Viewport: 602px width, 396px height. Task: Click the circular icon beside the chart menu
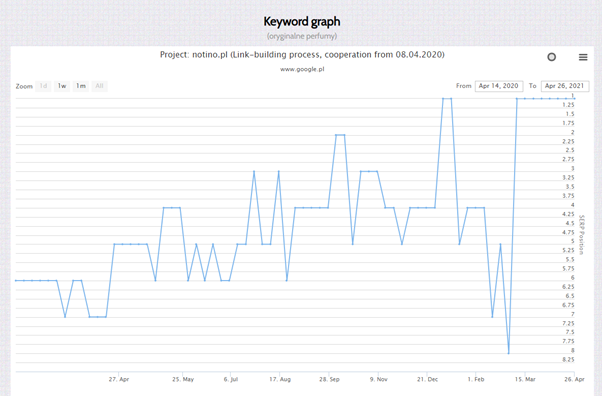pos(551,57)
